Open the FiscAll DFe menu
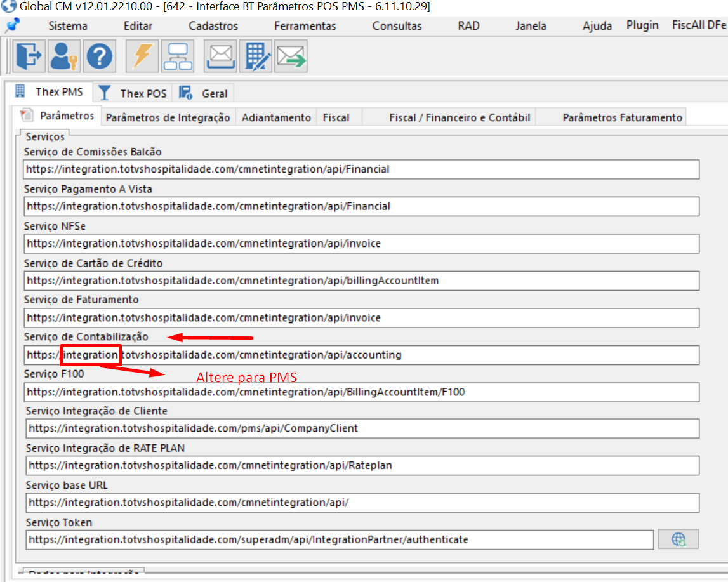This screenshot has height=582, width=728. 698,26
